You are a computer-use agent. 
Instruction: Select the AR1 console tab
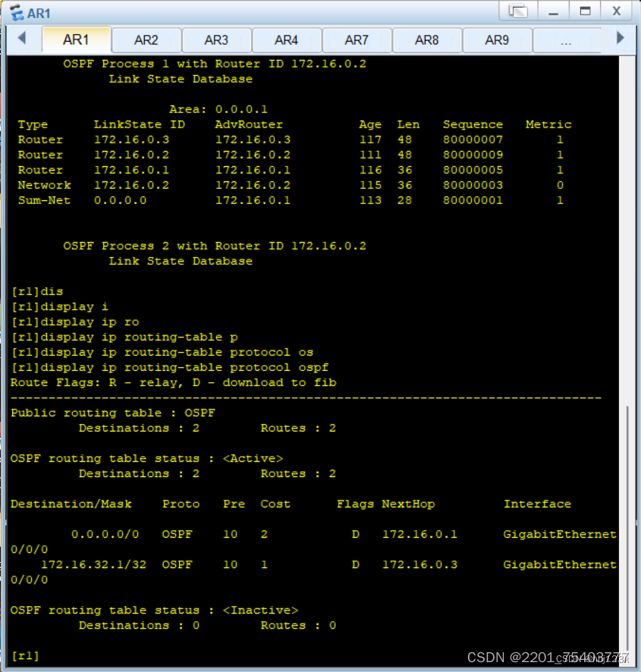(76, 40)
